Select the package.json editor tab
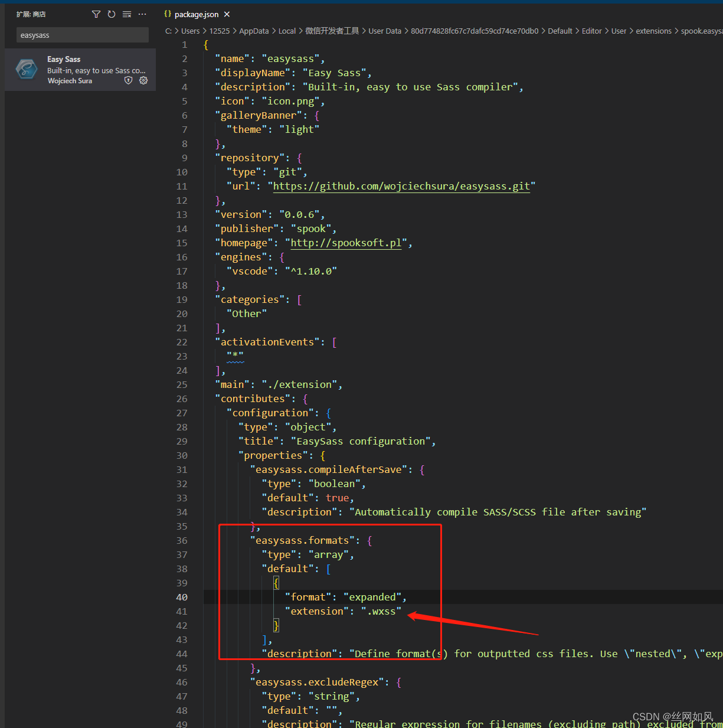Viewport: 723px width, 728px height. click(x=197, y=14)
